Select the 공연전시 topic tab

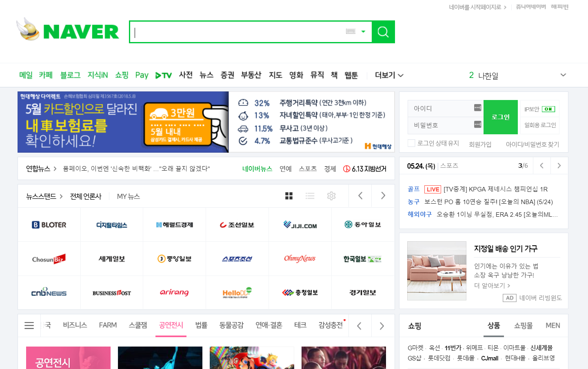pos(171,325)
